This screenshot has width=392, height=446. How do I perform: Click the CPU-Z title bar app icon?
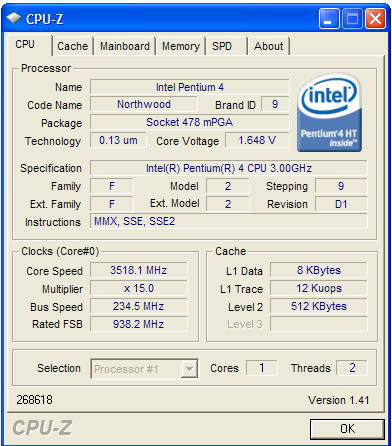click(14, 18)
